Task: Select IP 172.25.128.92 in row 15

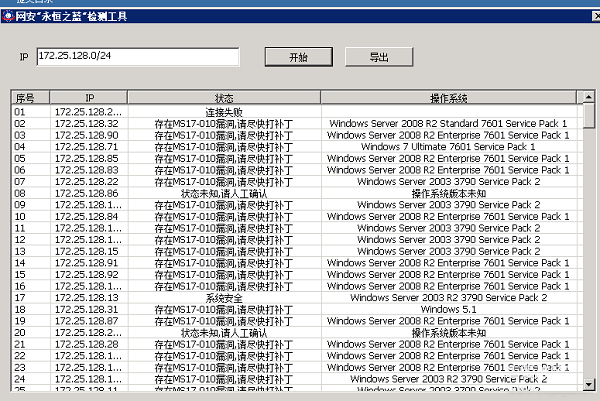Action: 87,274
